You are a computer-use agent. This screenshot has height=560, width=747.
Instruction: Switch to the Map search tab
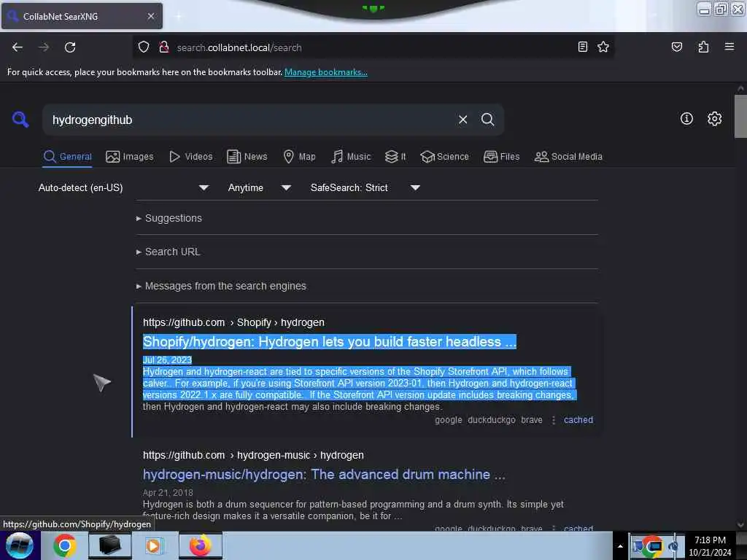(299, 157)
